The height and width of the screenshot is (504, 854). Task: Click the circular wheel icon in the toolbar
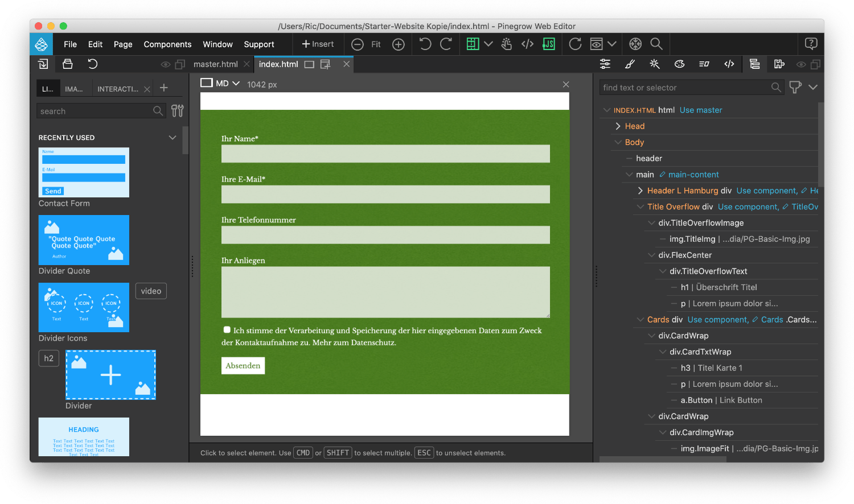(x=635, y=44)
